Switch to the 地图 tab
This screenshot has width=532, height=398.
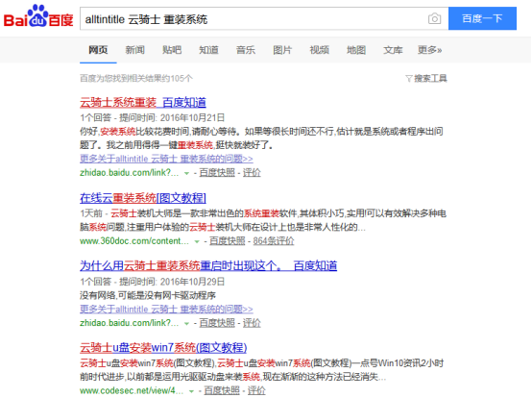click(x=356, y=50)
